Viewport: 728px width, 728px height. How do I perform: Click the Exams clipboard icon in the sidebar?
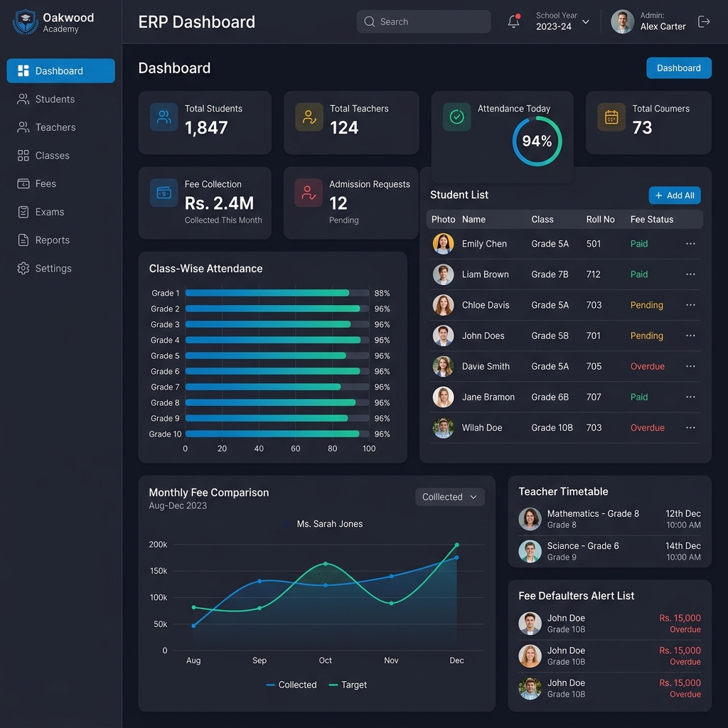pyautogui.click(x=23, y=212)
